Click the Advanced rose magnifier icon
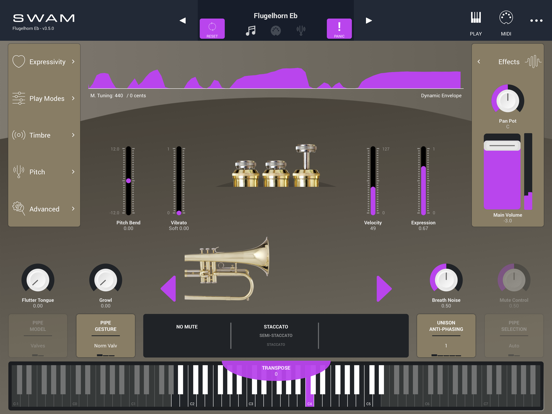 click(x=19, y=208)
